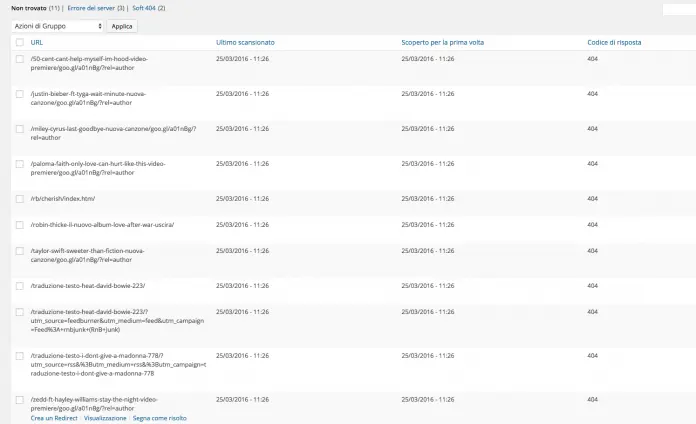Check the /rb/cherish/index.htm row checkbox
Screen dimensions: 696x424
pyautogui.click(x=20, y=198)
